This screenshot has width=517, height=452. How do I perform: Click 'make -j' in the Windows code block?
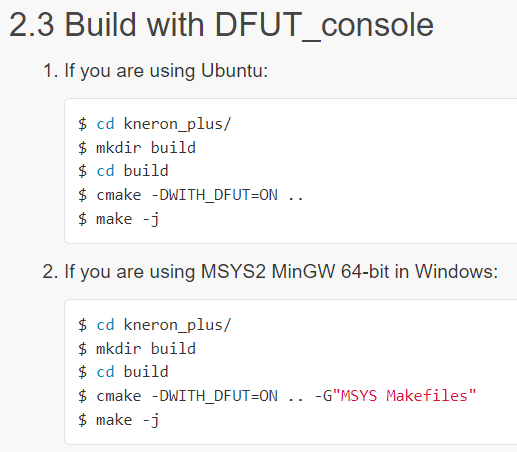point(128,420)
